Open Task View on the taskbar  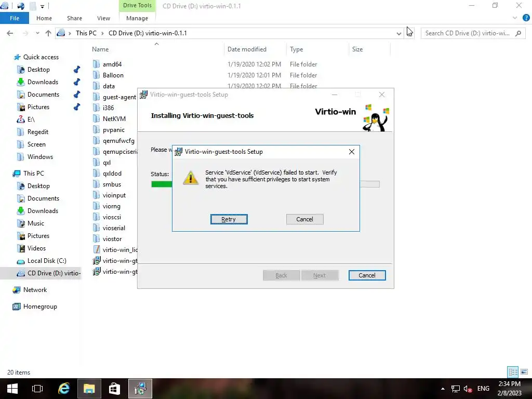(37, 389)
